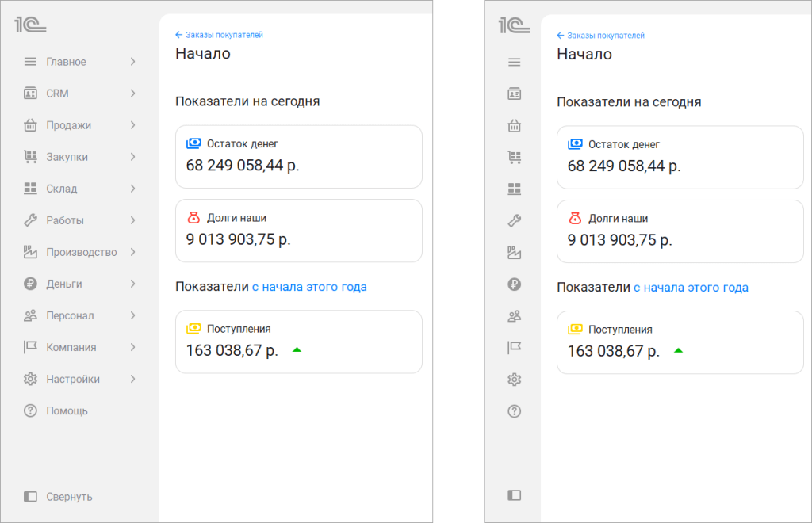Click the 'с начала этого года' link beside the expanded sidebar
The image size is (812, 523).
309,287
